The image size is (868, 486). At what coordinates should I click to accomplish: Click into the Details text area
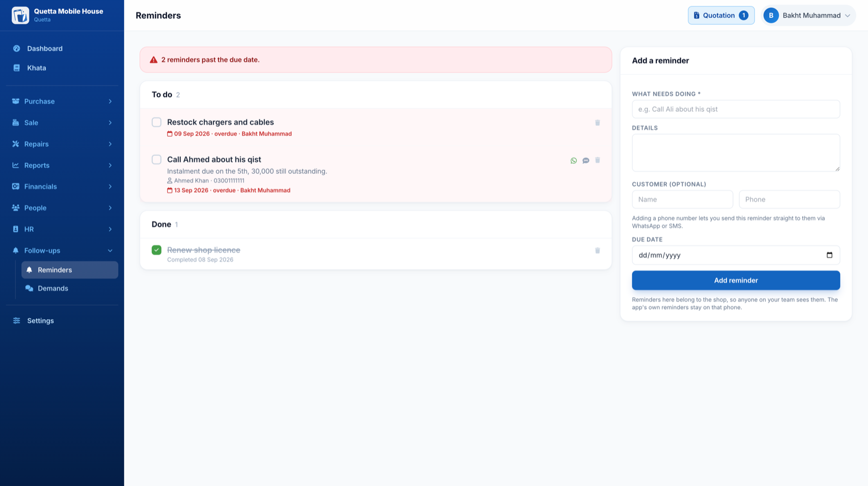(736, 153)
